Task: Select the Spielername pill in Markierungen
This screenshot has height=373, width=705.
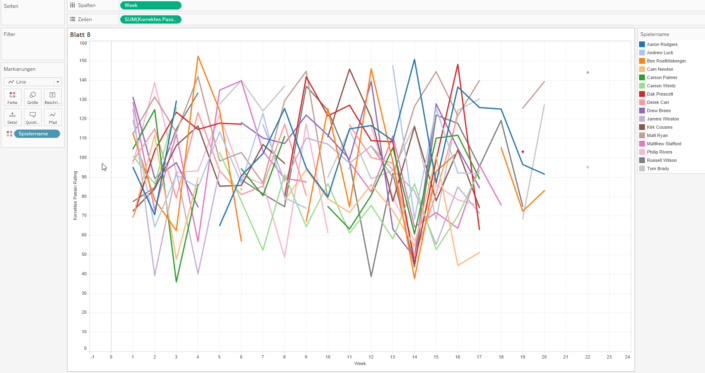Action: [37, 134]
